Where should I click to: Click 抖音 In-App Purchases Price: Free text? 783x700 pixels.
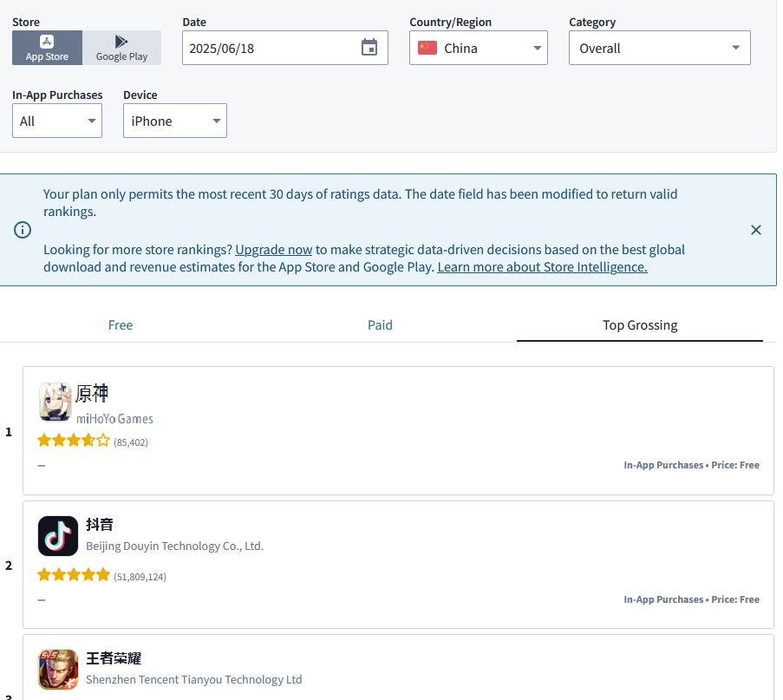(691, 599)
